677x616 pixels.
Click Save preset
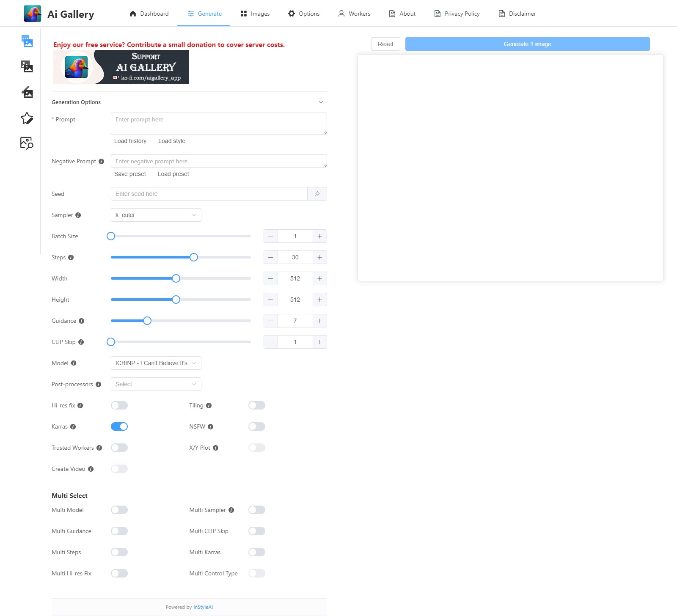pyautogui.click(x=130, y=174)
